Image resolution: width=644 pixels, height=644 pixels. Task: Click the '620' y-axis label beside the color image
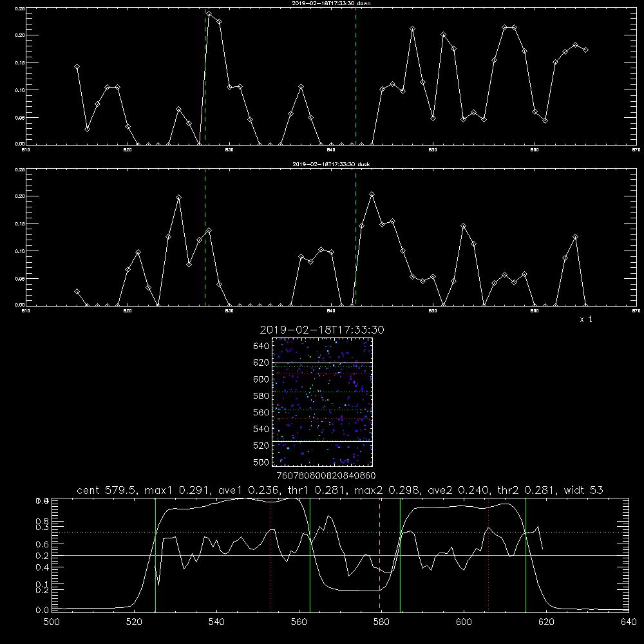click(x=261, y=363)
